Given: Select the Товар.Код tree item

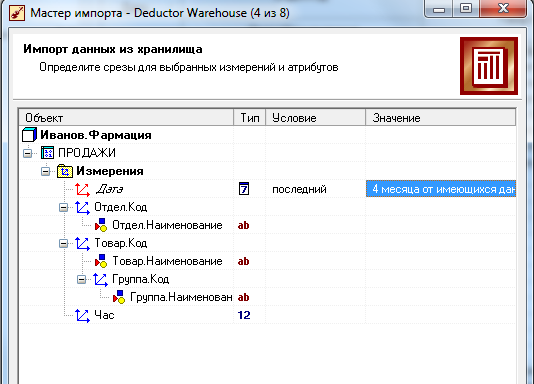Looking at the screenshot, I should tap(121, 243).
